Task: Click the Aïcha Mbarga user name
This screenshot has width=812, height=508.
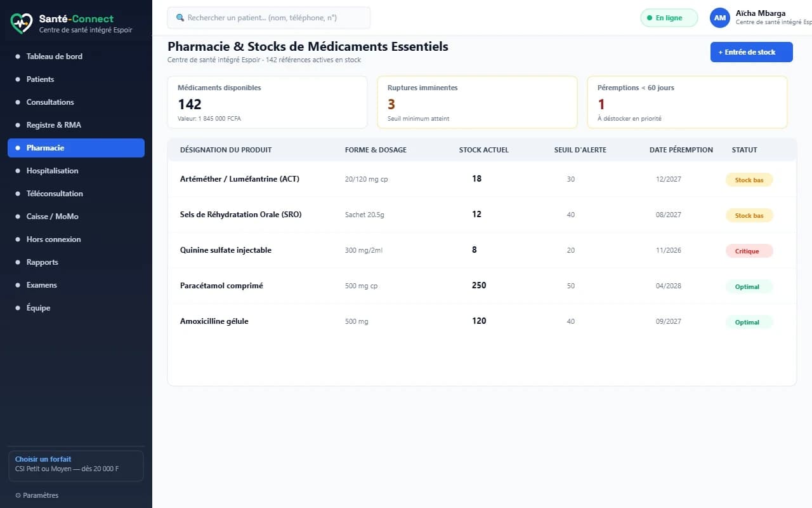Action: tap(761, 13)
